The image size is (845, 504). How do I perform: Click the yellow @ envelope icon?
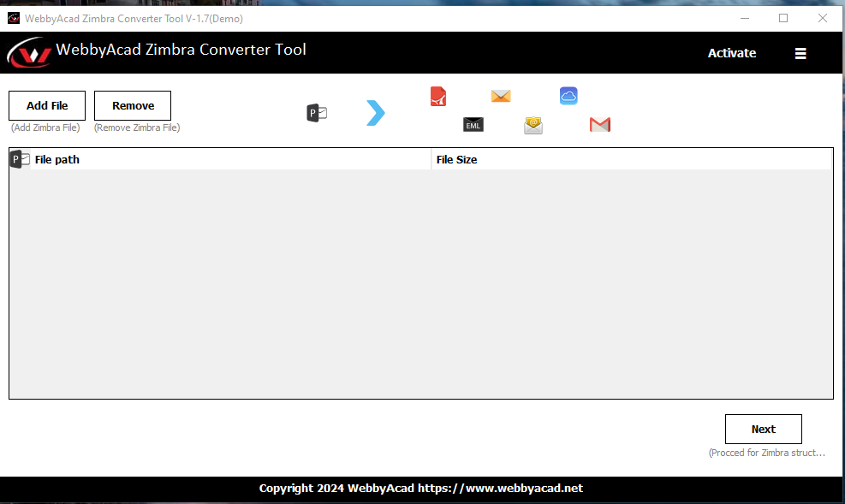(x=533, y=125)
